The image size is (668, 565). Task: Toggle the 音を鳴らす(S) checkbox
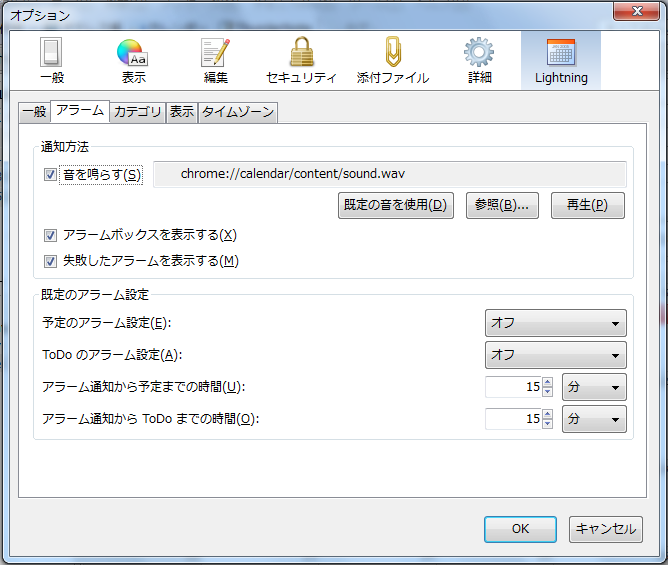coord(50,174)
